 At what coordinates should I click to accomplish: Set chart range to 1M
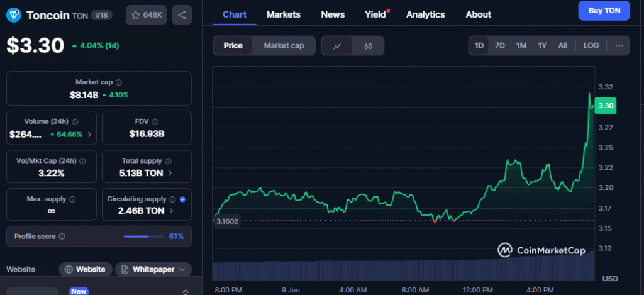pos(521,46)
